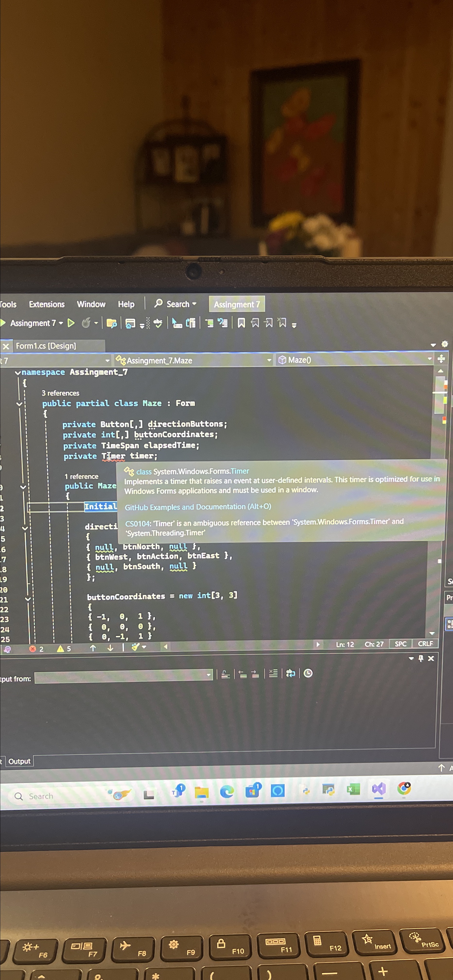Open the Help menu
The width and height of the screenshot is (453, 980).
coord(126,304)
